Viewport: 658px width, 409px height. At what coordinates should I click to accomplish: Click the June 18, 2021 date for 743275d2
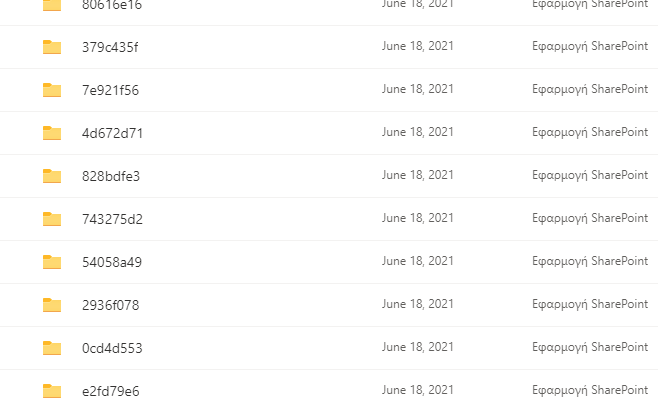(418, 219)
